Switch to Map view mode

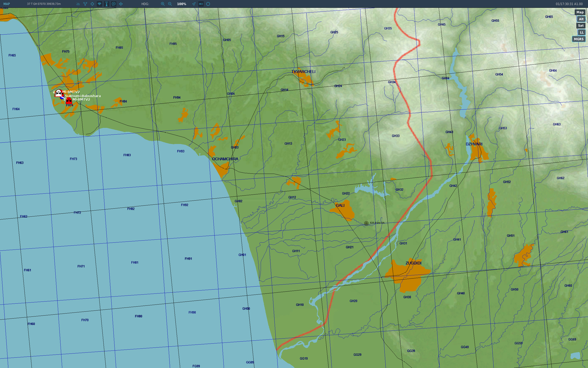(580, 12)
